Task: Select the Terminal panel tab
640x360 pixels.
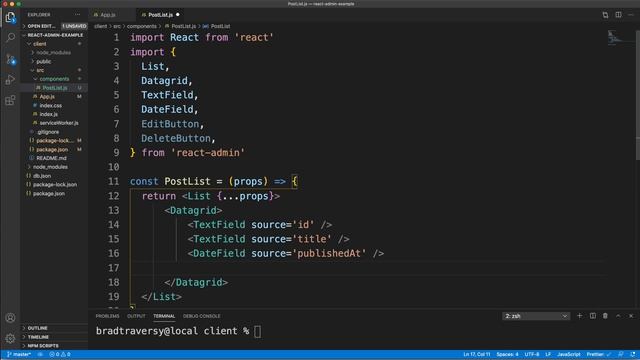Action: click(x=164, y=316)
